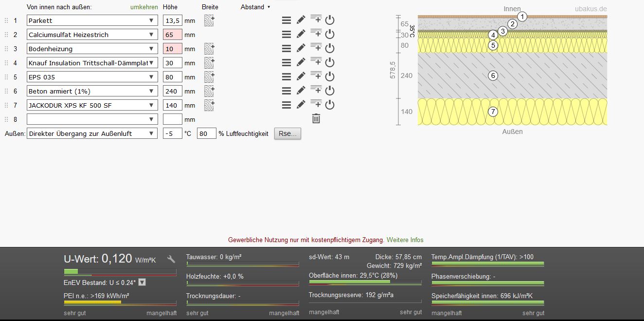644x321 pixels.
Task: Add wood-frame width to Beton armiert layer
Action: [209, 91]
